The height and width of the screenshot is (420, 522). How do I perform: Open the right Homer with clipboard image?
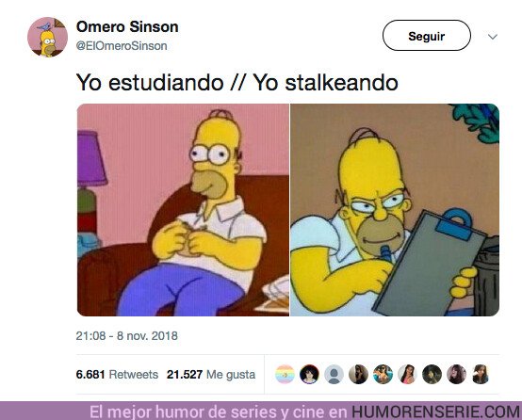coord(395,210)
